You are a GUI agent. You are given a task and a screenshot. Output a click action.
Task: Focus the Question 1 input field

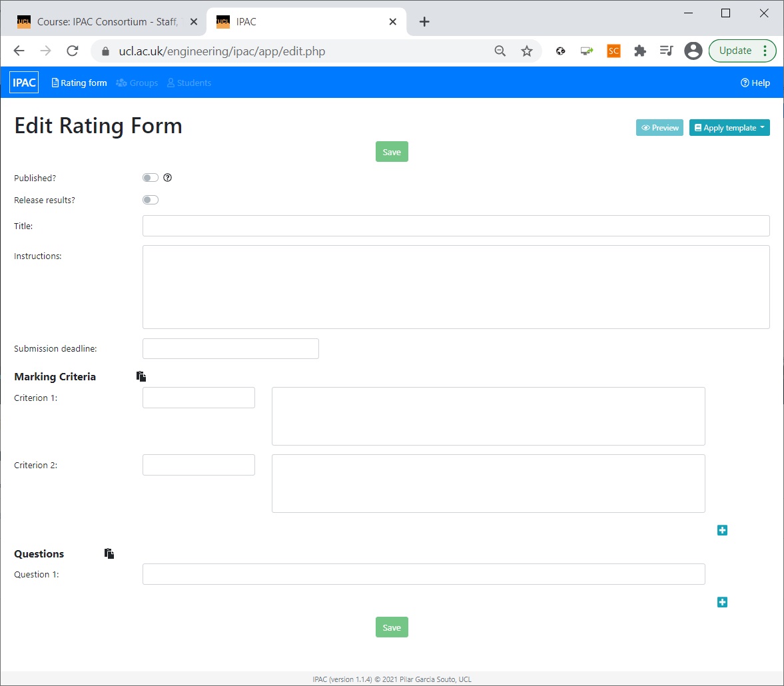[x=424, y=575]
